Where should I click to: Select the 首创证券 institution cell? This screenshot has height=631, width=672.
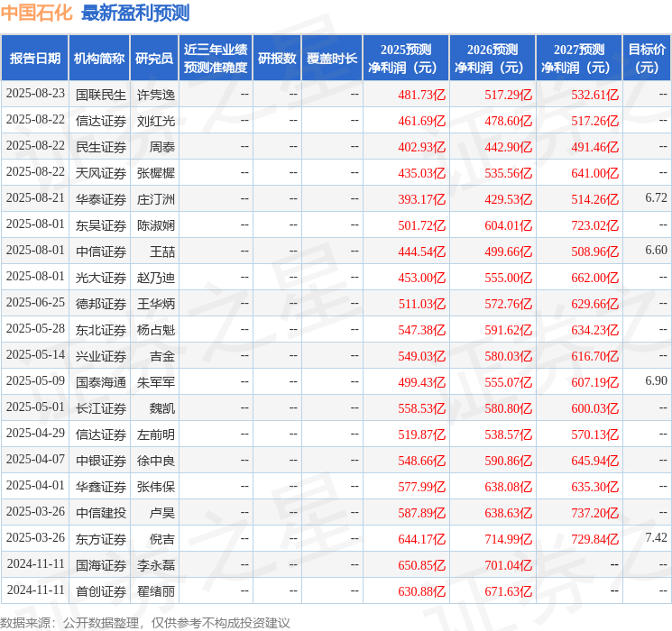coord(101,591)
